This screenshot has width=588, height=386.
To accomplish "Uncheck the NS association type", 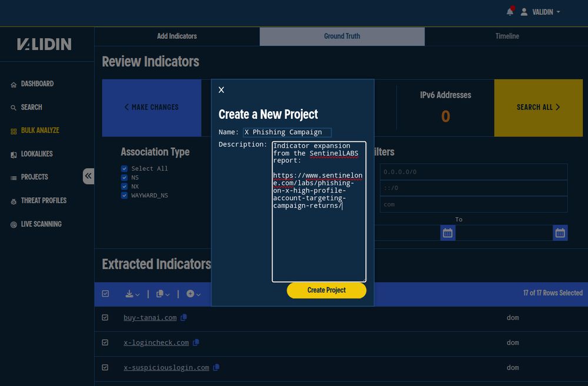I will [x=124, y=178].
